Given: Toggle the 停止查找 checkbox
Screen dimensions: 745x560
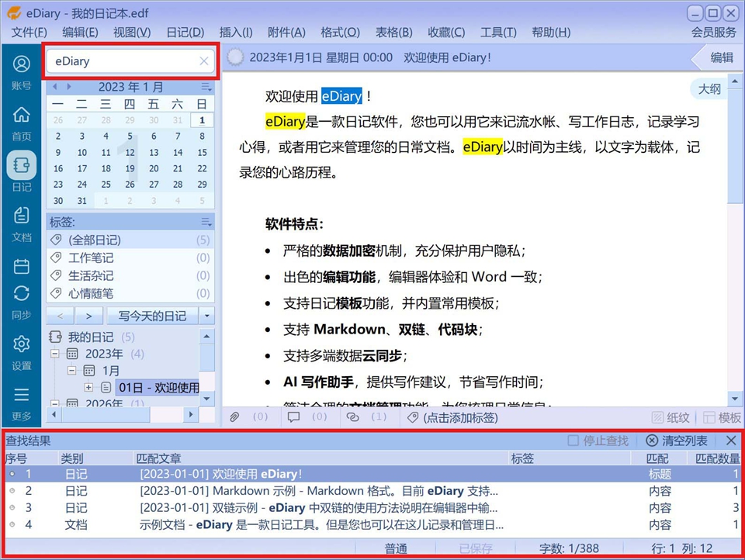Looking at the screenshot, I should click(573, 441).
